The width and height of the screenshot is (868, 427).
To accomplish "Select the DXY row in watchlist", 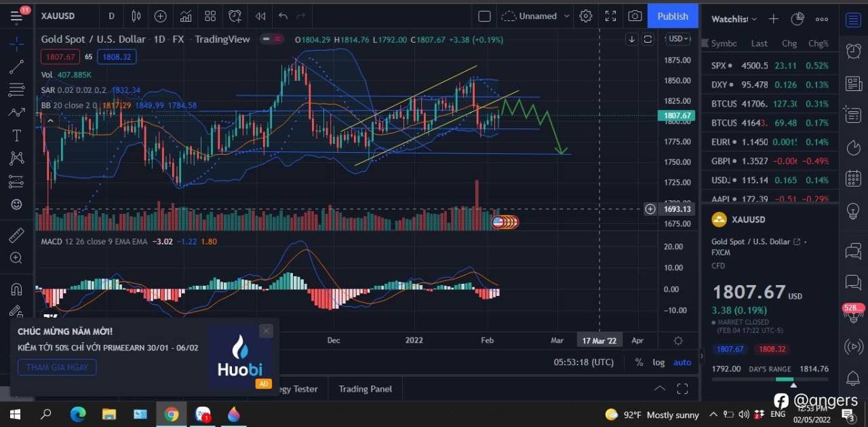I will point(770,85).
